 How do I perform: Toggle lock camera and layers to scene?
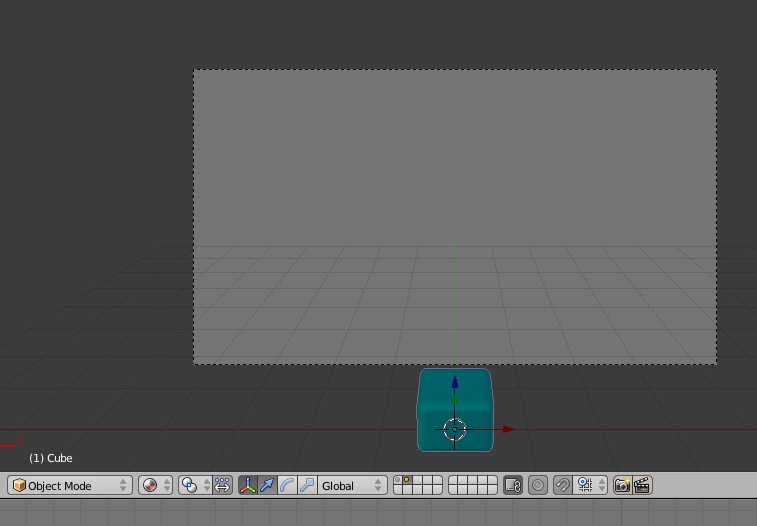pyautogui.click(x=513, y=485)
